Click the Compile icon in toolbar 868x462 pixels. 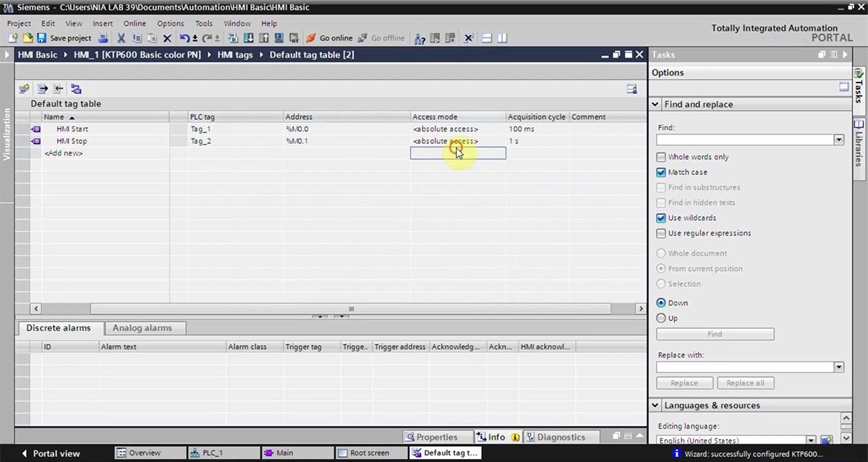(x=234, y=38)
